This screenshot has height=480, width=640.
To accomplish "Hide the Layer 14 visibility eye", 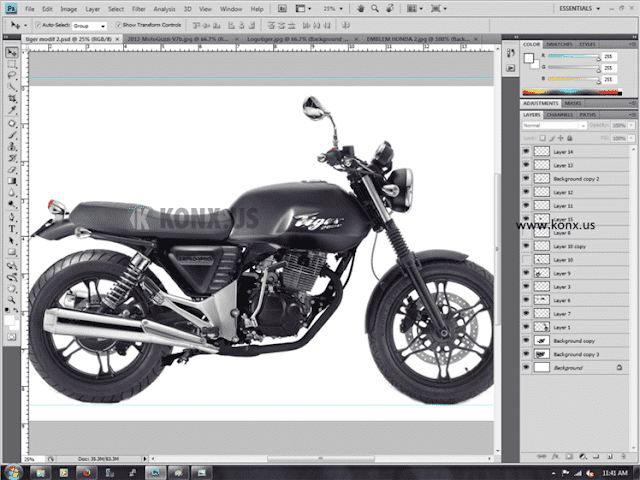I will click(526, 151).
